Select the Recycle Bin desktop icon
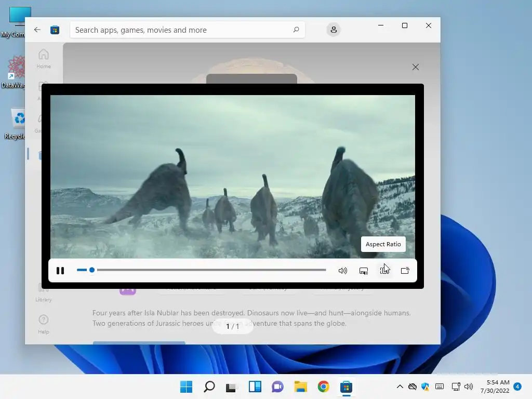Viewport: 532px width, 399px height. click(x=14, y=124)
